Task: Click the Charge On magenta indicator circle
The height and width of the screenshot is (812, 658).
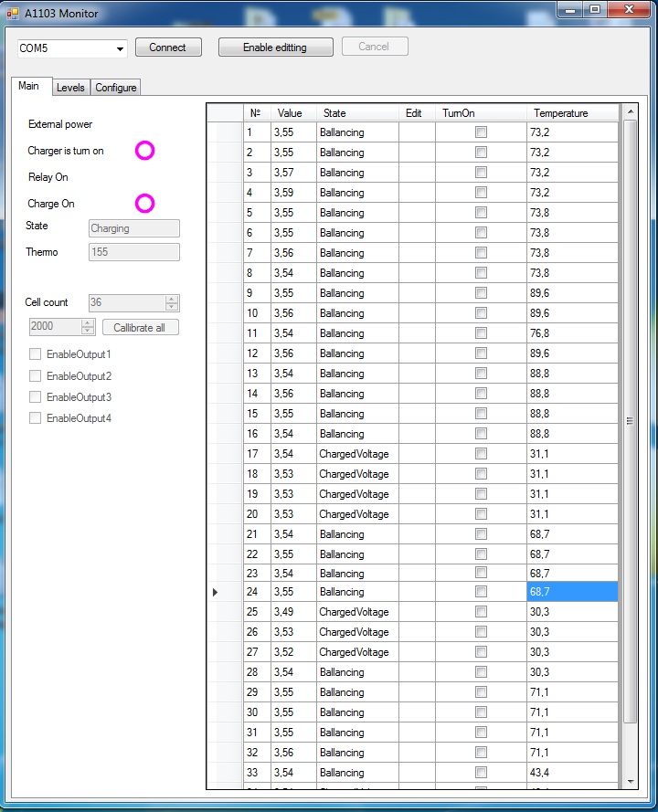Action: point(144,204)
